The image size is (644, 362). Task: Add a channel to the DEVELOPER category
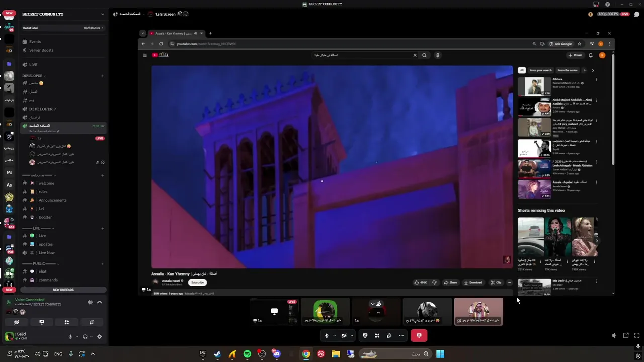[103, 76]
